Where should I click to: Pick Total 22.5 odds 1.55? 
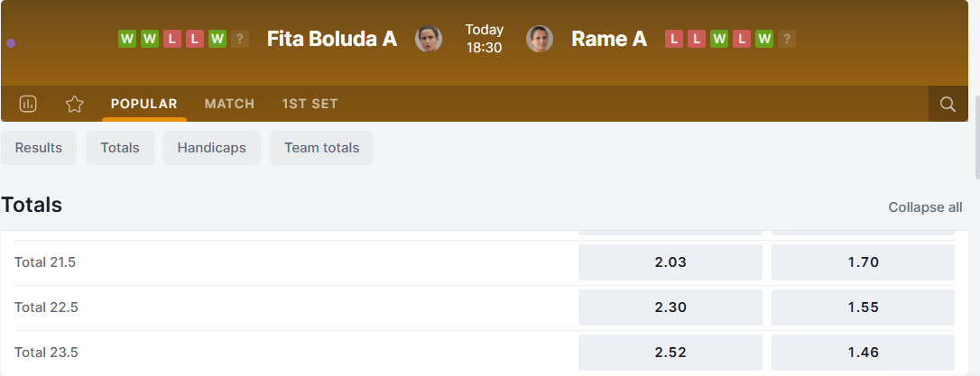coord(863,307)
